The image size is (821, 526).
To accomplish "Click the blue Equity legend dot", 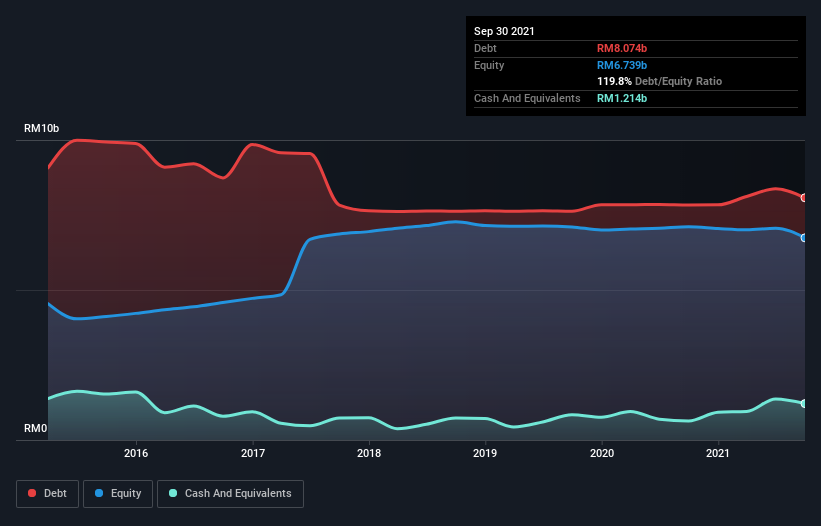I will point(99,493).
